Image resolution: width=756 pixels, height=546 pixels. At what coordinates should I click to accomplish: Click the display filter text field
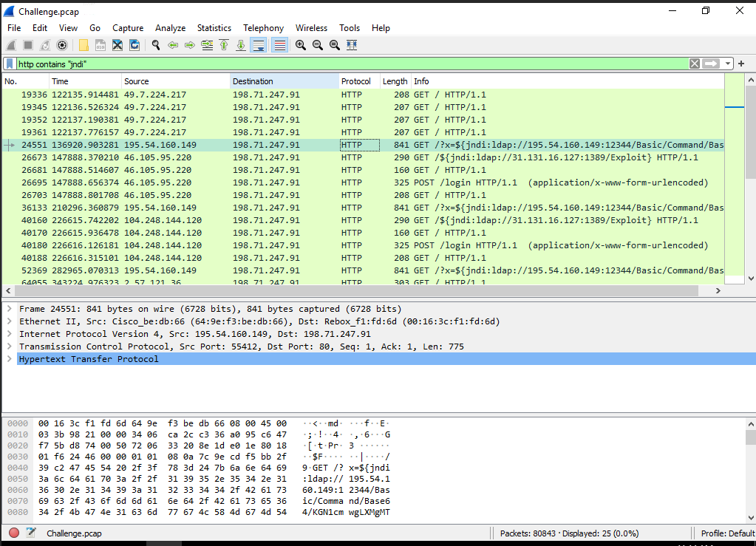[x=352, y=64]
